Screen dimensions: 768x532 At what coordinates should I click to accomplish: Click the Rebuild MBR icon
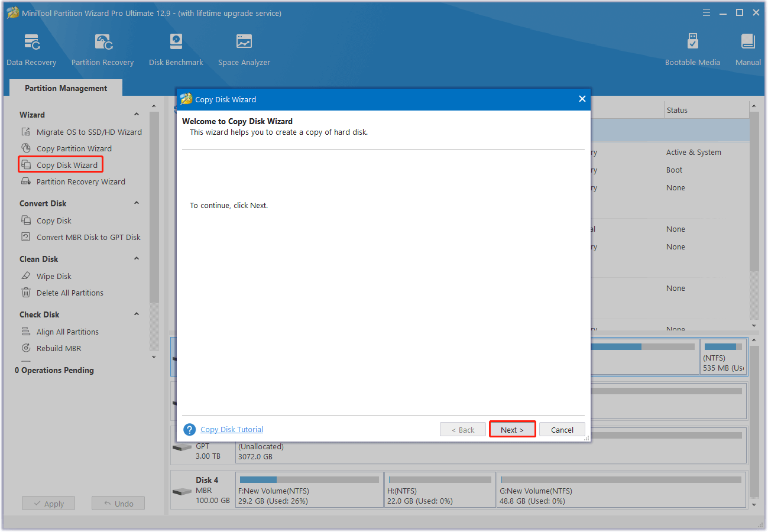(26, 348)
